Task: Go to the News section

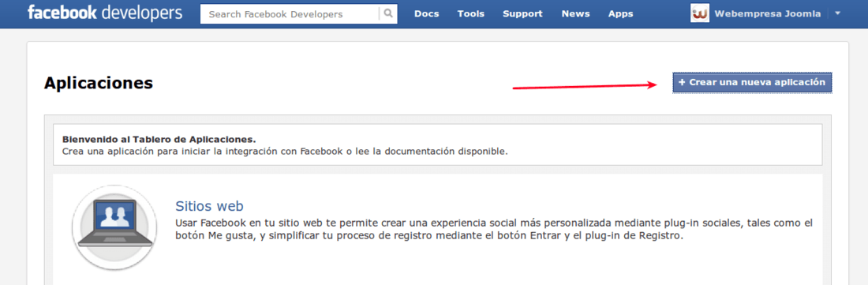Action: point(575,14)
